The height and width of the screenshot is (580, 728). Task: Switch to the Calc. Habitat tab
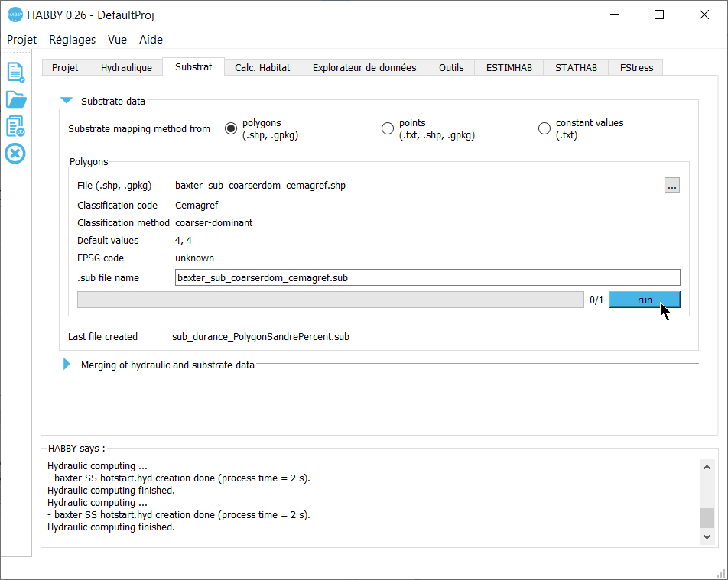tap(262, 67)
